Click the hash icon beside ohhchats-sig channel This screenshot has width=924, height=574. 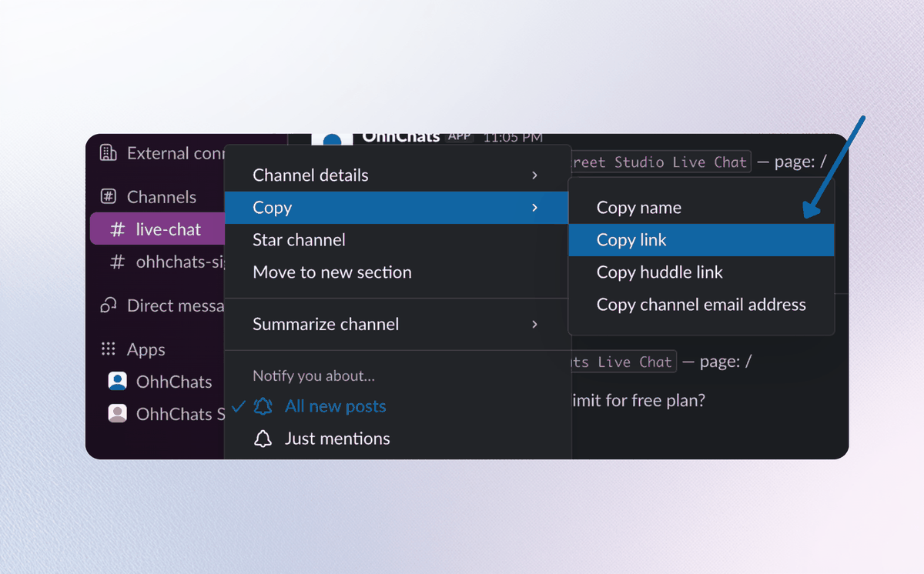coord(117,262)
